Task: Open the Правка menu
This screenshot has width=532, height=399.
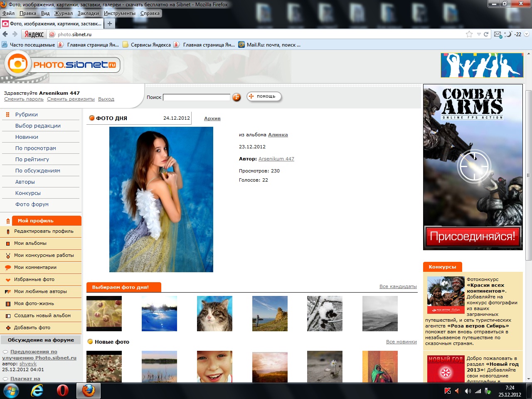Action: coord(28,13)
